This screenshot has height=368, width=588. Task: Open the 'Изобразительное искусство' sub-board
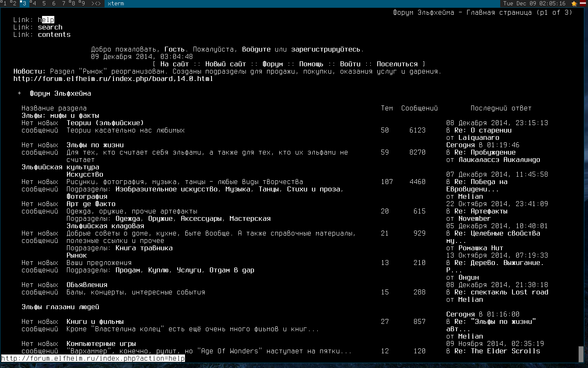(167, 189)
